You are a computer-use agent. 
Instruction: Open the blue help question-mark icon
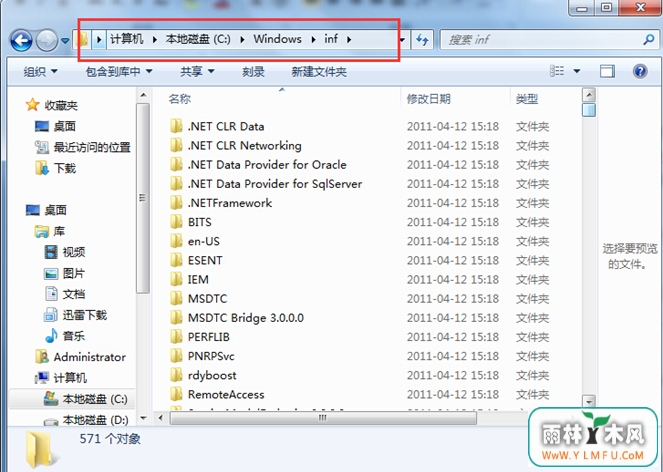pyautogui.click(x=640, y=71)
